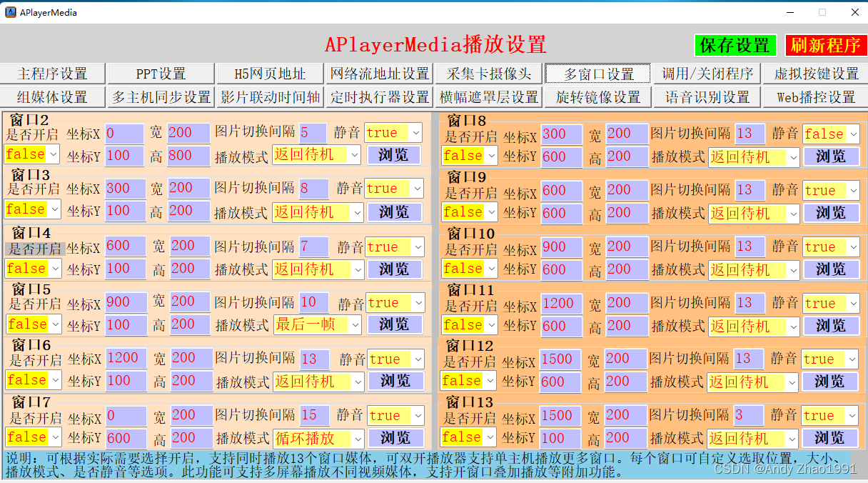The height and width of the screenshot is (483, 868).
Task: Click 窗口11 浏览 button
Action: click(831, 326)
